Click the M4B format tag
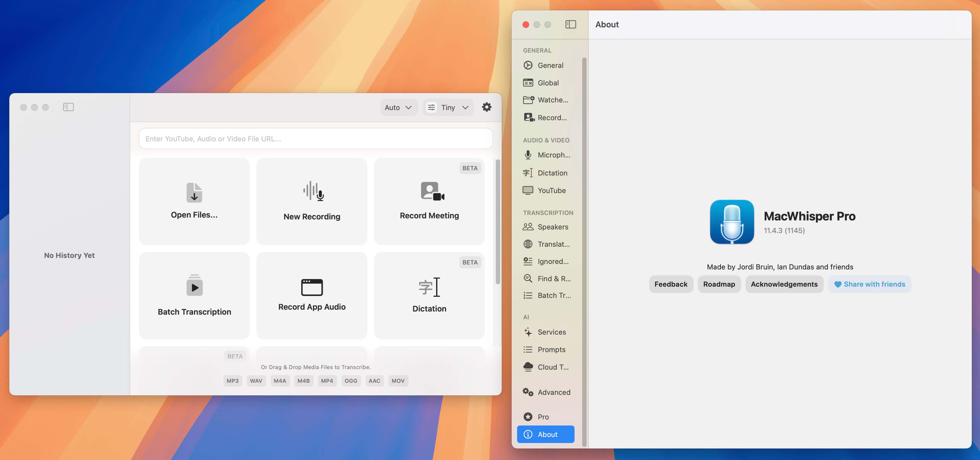The height and width of the screenshot is (460, 980). [304, 381]
